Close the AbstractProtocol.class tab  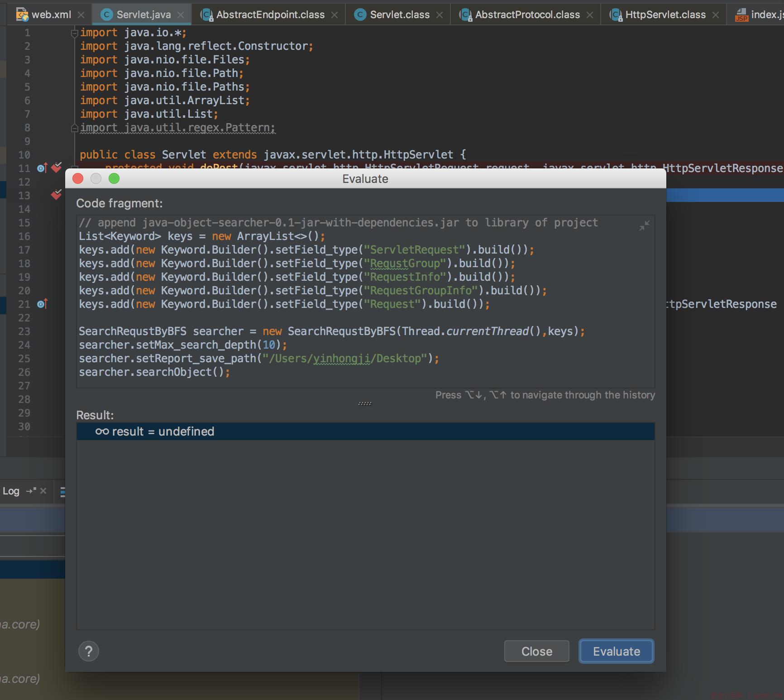(590, 15)
